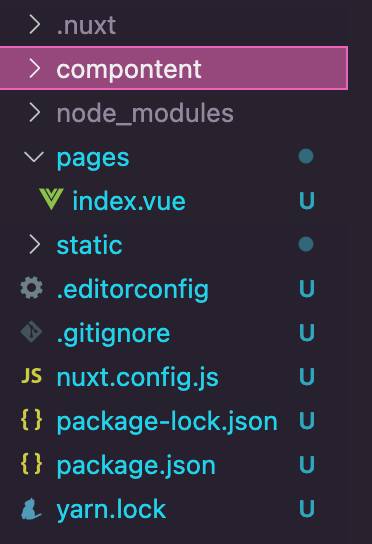This screenshot has height=544, width=372.
Task: Expand the .nuxt folder chevron
Action: click(x=34, y=25)
